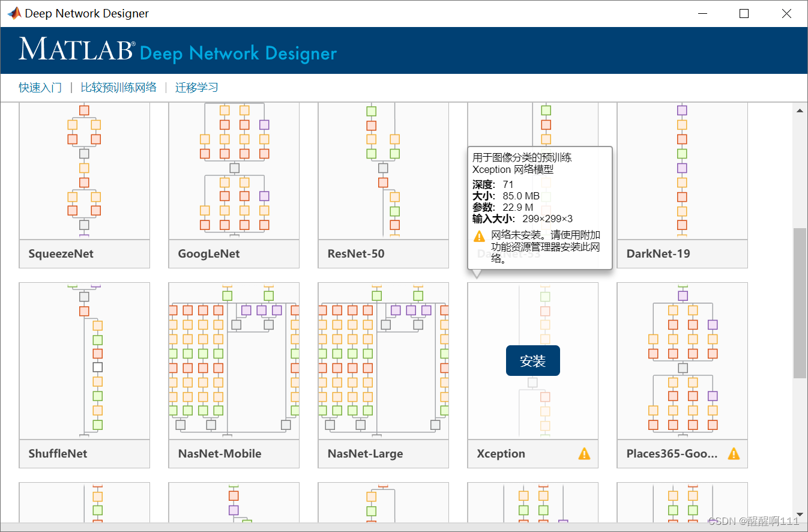808x532 pixels.
Task: Switch to the 比较预训练网络 tab
Action: pyautogui.click(x=119, y=87)
